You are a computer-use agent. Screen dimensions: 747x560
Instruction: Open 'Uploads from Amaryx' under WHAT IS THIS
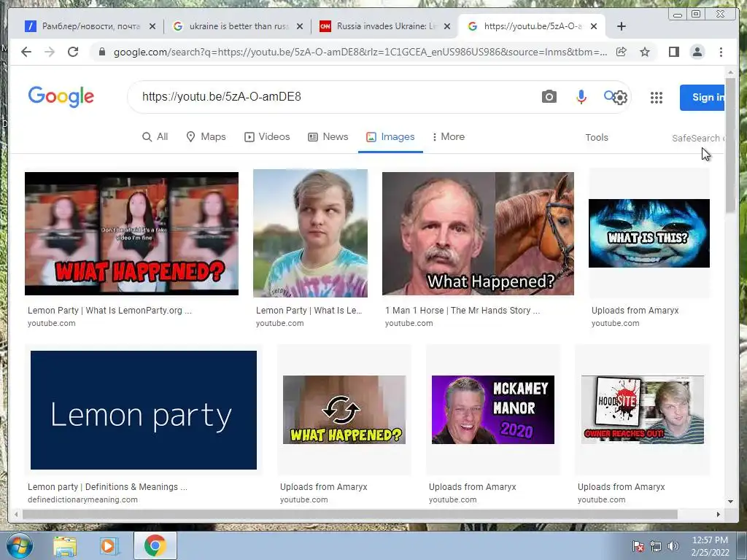coord(635,311)
